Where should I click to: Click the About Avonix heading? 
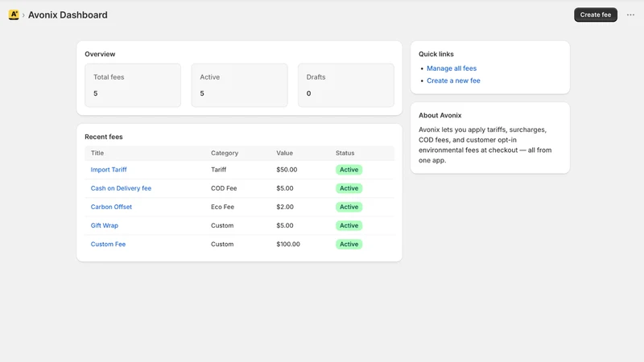[440, 115]
